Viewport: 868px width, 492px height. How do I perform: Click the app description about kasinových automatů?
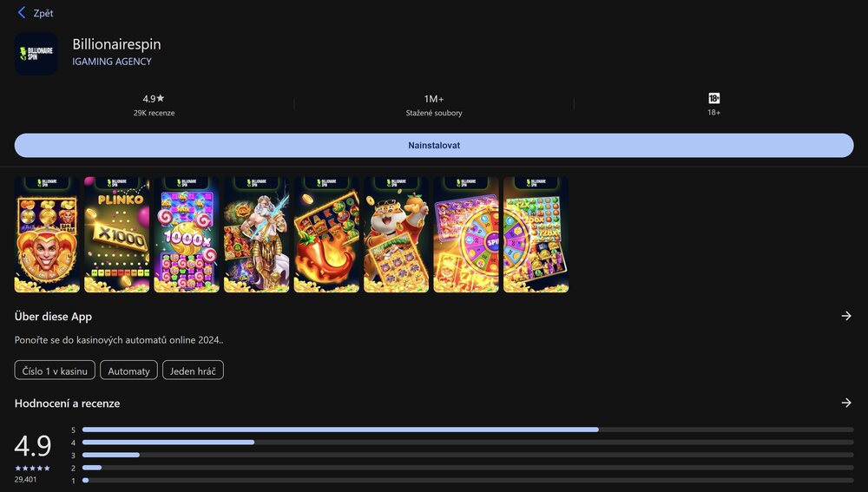point(119,340)
